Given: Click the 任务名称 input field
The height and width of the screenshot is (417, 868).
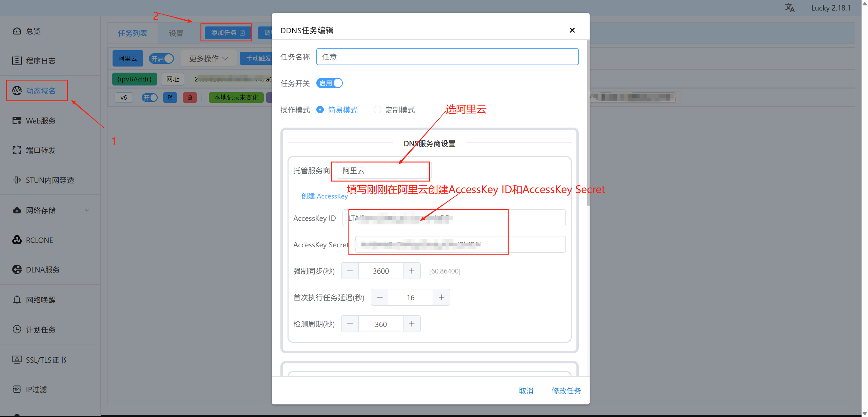Looking at the screenshot, I should (x=447, y=57).
